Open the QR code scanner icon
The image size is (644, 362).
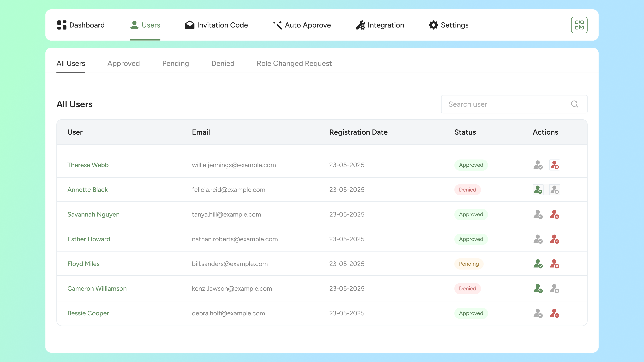[x=579, y=25]
